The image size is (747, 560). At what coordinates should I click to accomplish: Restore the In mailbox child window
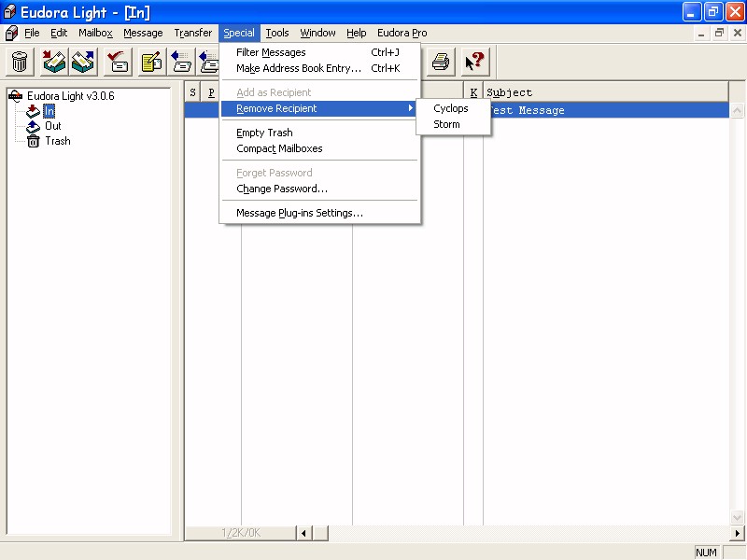(x=719, y=33)
